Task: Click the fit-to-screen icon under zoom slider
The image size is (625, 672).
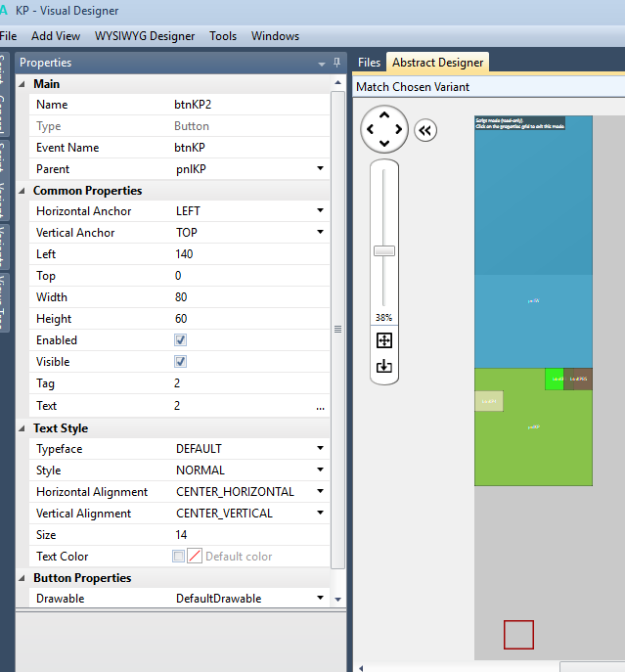Action: coord(384,340)
